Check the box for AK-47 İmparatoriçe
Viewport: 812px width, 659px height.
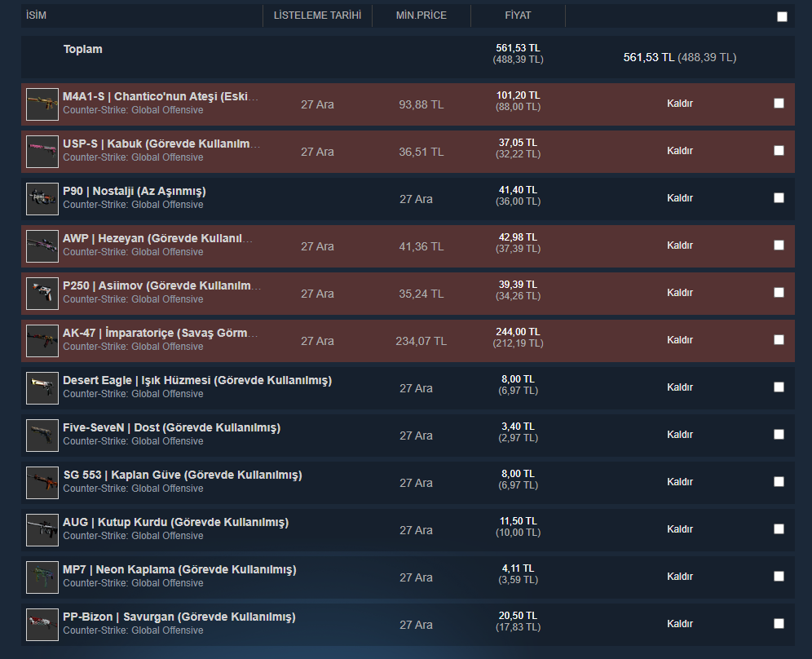click(779, 339)
